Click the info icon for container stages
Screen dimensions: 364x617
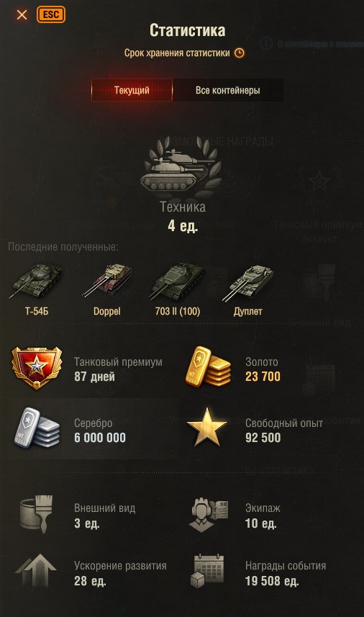[266, 43]
